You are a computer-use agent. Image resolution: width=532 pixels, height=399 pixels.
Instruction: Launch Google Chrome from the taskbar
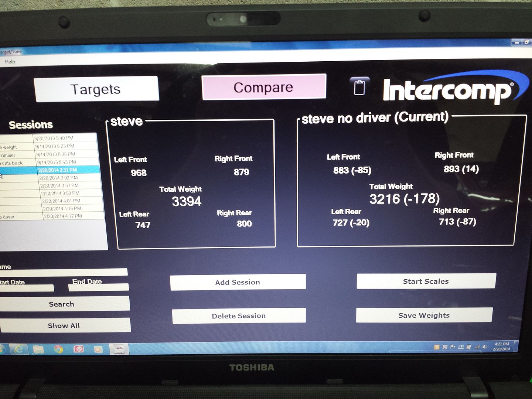(x=58, y=349)
